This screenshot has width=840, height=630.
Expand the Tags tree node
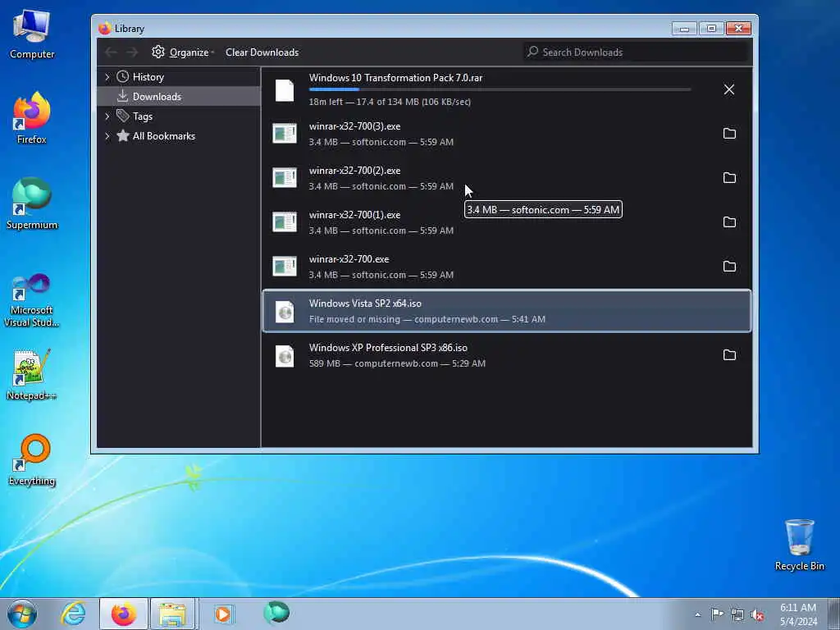pos(107,116)
